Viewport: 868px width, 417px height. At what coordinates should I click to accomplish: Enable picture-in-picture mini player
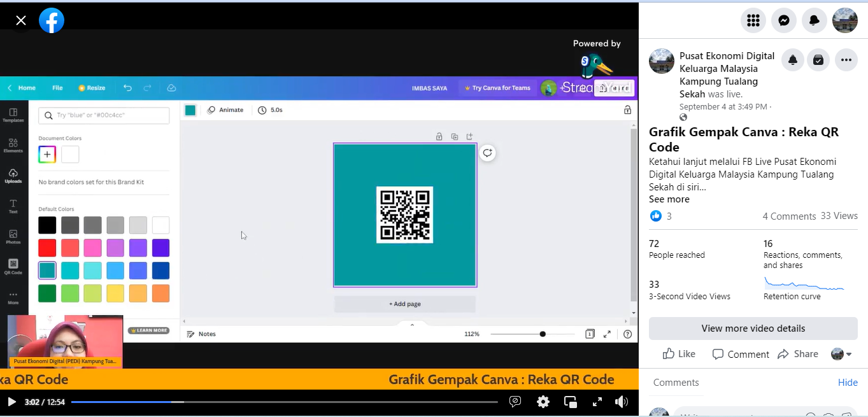coord(571,402)
